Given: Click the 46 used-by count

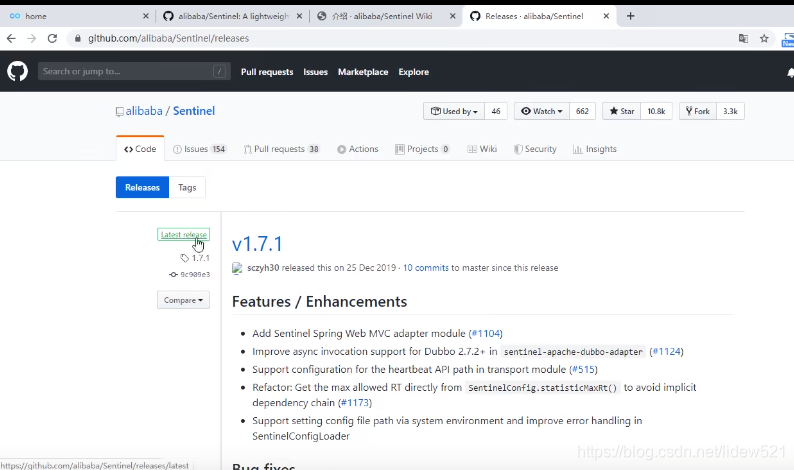Looking at the screenshot, I should 496,111.
